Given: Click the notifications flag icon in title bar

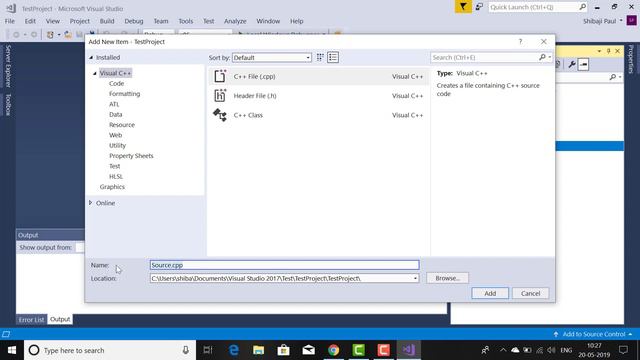Looking at the screenshot, I should pyautogui.click(x=463, y=7).
